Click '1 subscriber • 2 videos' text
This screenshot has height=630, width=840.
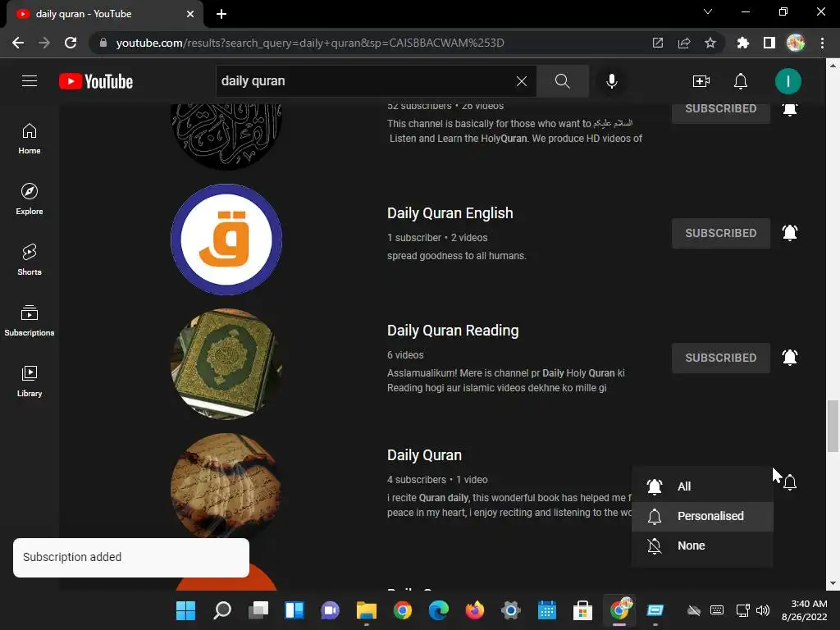point(437,238)
